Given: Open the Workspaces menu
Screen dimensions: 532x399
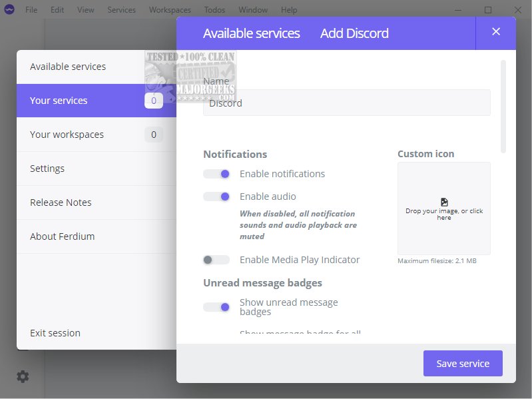Looking at the screenshot, I should (170, 10).
